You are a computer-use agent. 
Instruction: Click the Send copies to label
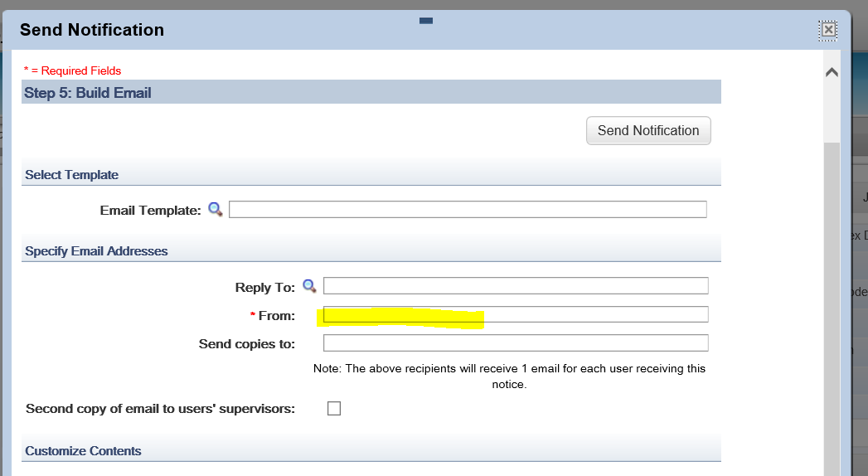247,344
